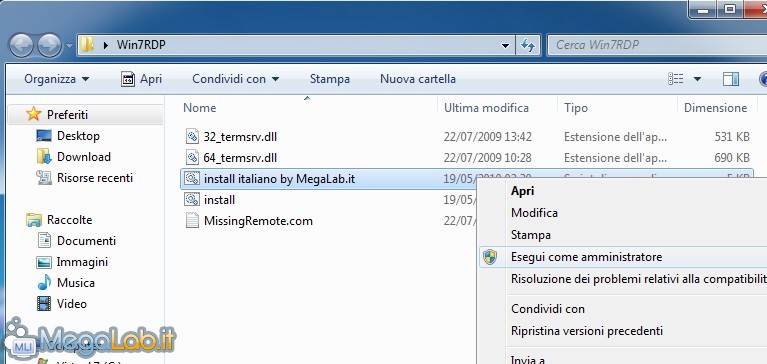Choose Modifica from the context menu
Screen dimensions: 767x364
click(534, 213)
